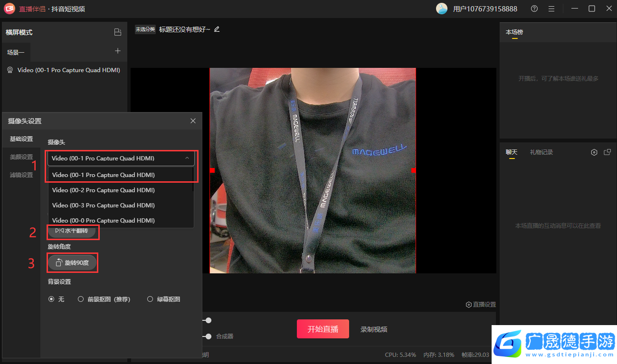
Task: Click the webcam source icon in scene list
Action: pyautogui.click(x=9, y=70)
